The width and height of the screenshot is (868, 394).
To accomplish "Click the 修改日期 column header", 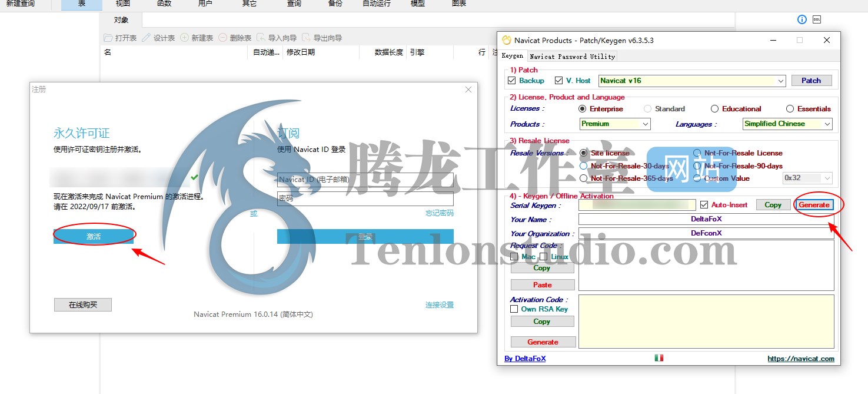I will (x=301, y=52).
